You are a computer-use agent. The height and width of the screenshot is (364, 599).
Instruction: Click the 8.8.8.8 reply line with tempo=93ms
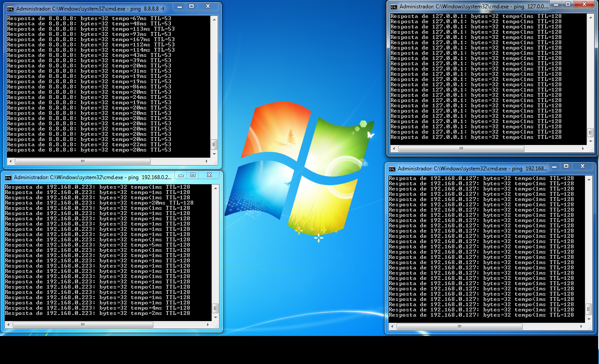point(89,34)
